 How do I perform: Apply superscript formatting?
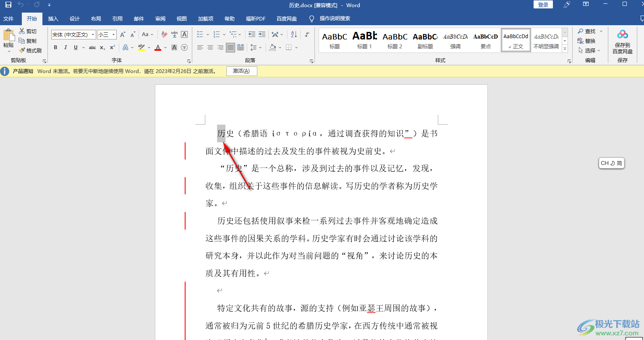[x=112, y=47]
